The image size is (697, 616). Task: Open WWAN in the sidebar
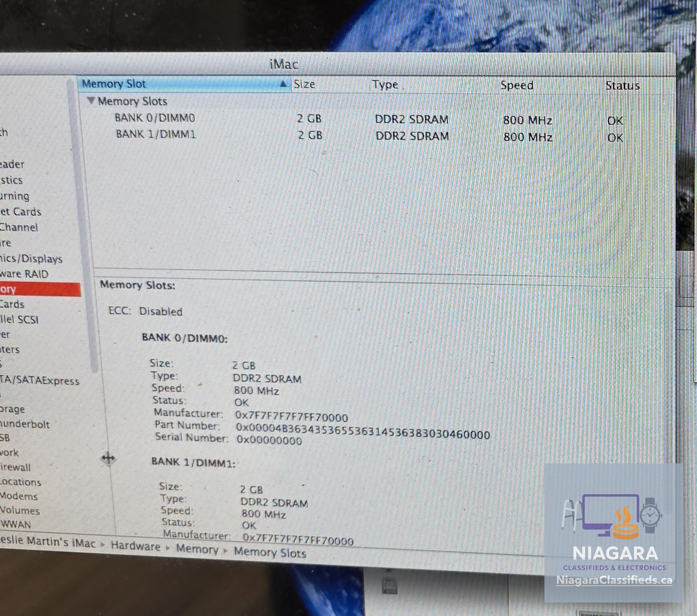click(16, 525)
